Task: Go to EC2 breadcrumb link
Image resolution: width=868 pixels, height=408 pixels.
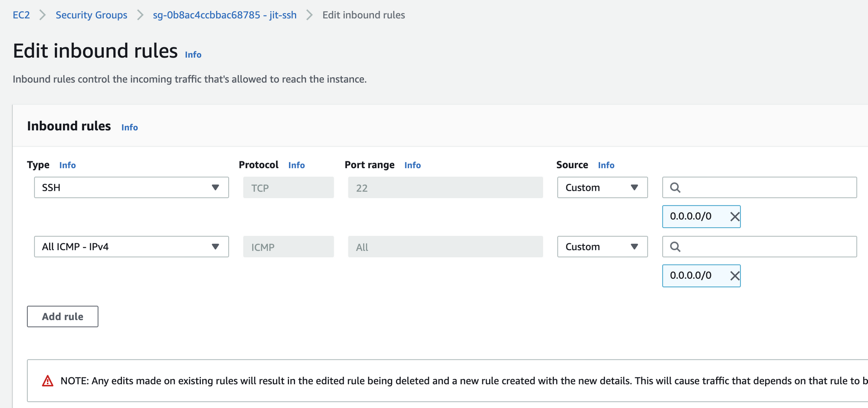Action: (21, 15)
